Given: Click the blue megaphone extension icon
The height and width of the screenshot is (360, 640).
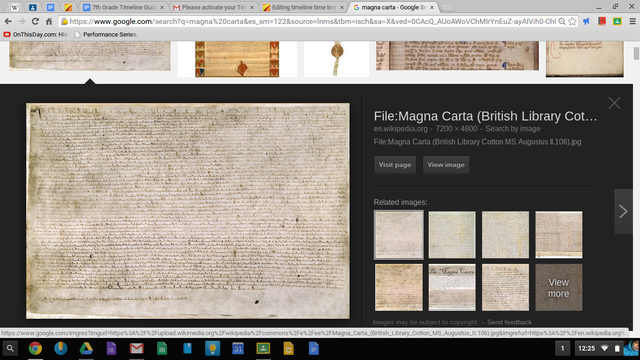Looking at the screenshot, I should pyautogui.click(x=586, y=21).
